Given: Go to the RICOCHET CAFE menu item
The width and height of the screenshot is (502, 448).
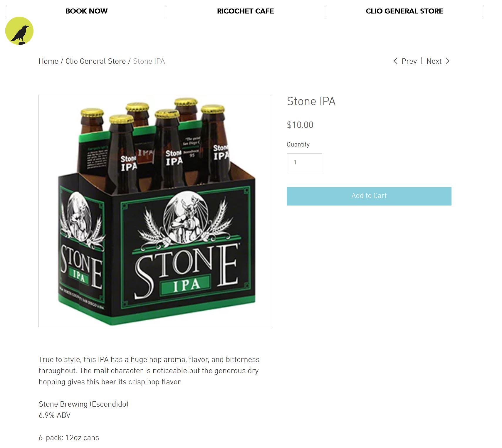Looking at the screenshot, I should coord(245,11).
